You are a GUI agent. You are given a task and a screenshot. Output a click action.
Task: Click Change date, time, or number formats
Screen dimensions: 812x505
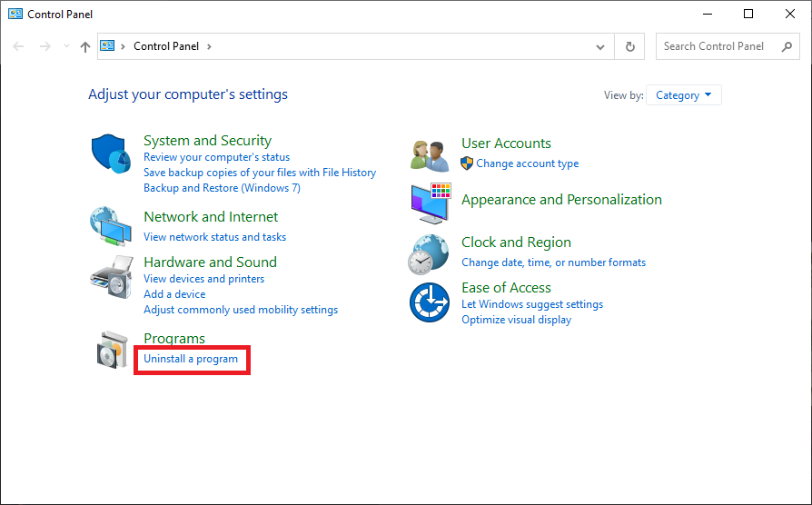[553, 262]
